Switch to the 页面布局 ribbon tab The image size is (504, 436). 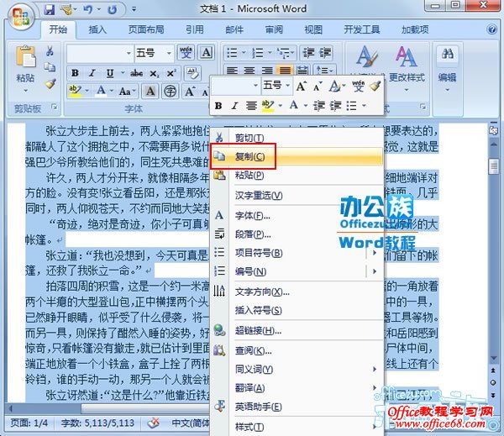(x=146, y=29)
